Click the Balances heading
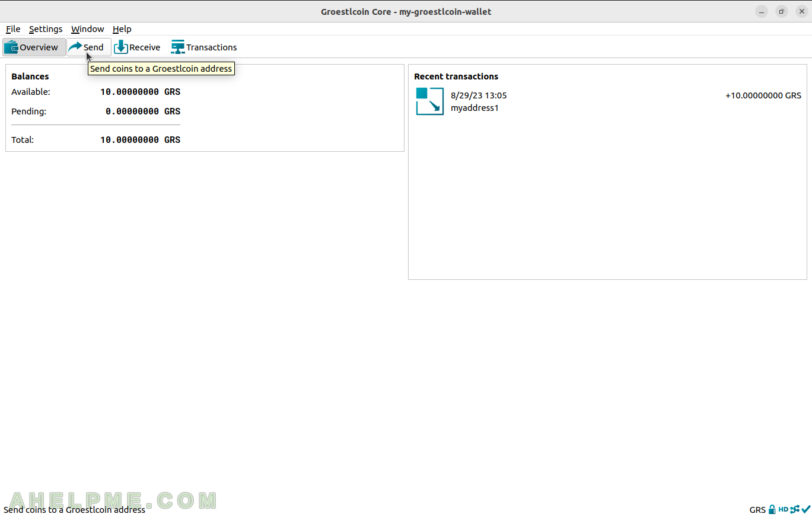The height and width of the screenshot is (517, 812). [30, 76]
